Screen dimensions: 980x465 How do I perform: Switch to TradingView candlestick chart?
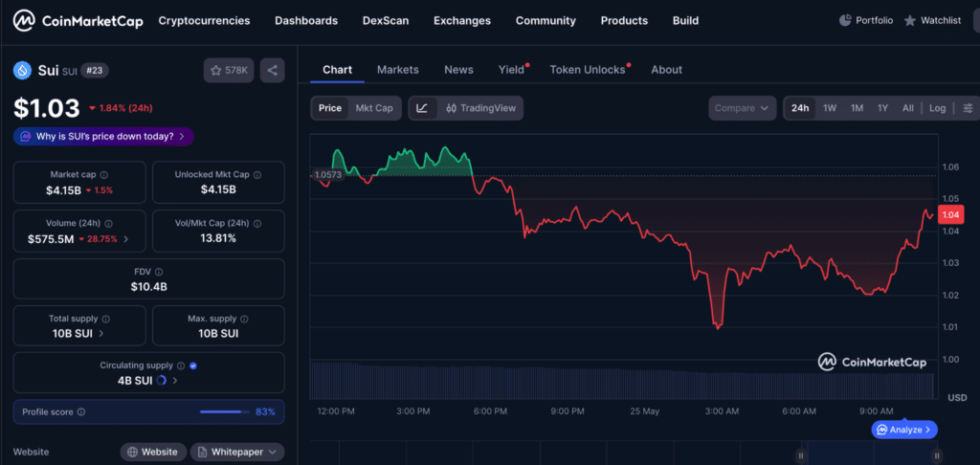click(x=481, y=108)
